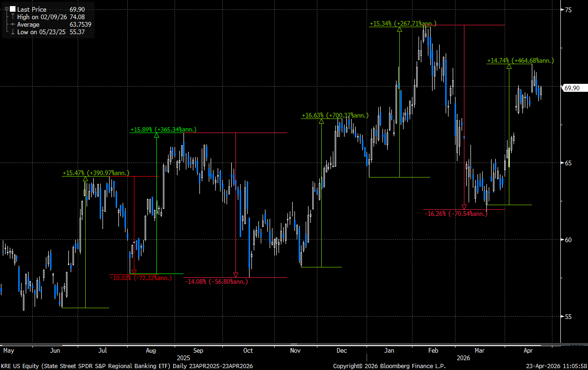Image resolution: width=588 pixels, height=370 pixels.
Task: Click the green arrowhead of the +16.63% annotation
Action: click(x=321, y=121)
